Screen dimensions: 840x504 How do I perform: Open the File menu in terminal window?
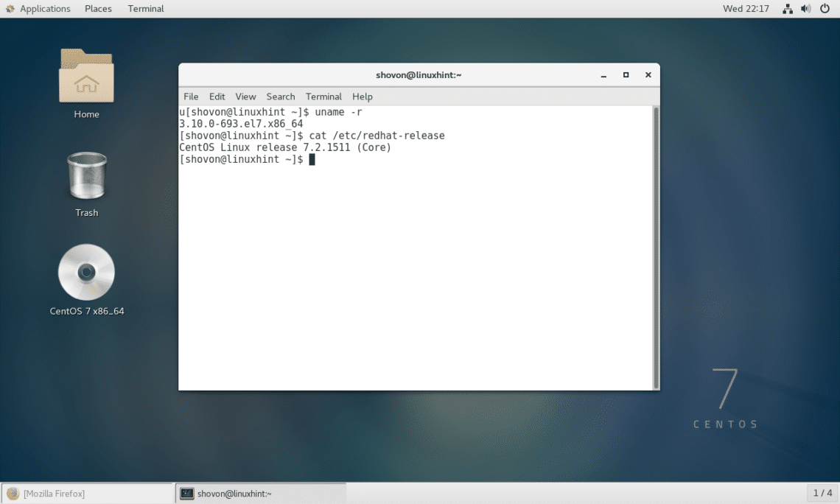pyautogui.click(x=191, y=97)
